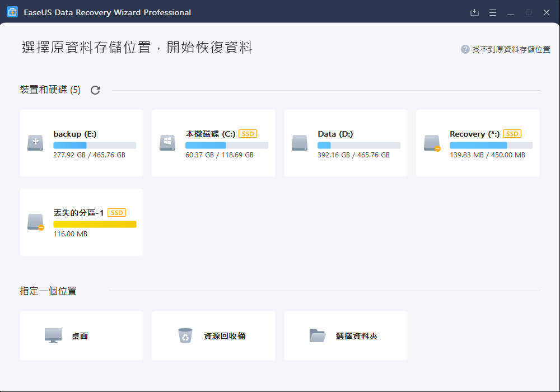Click the 選擇原資料存儲位置 page title
Image resolution: width=560 pixels, height=392 pixels.
point(137,48)
